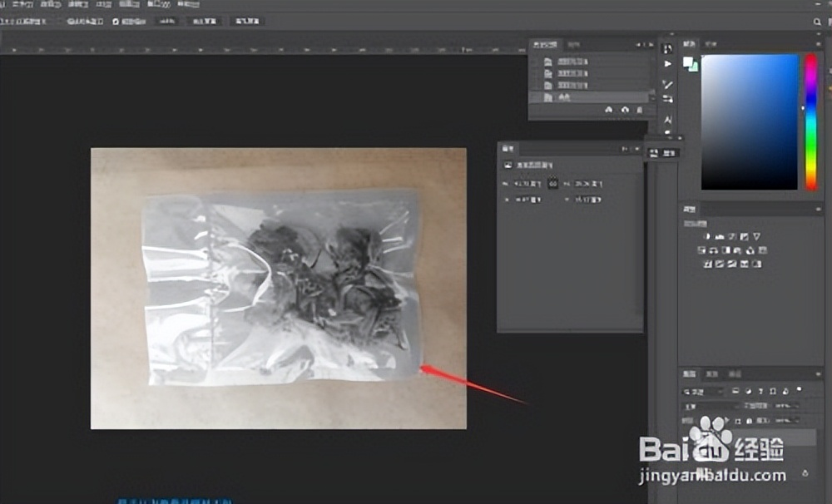Switch to the Channels tab in Layers panel

pos(711,374)
